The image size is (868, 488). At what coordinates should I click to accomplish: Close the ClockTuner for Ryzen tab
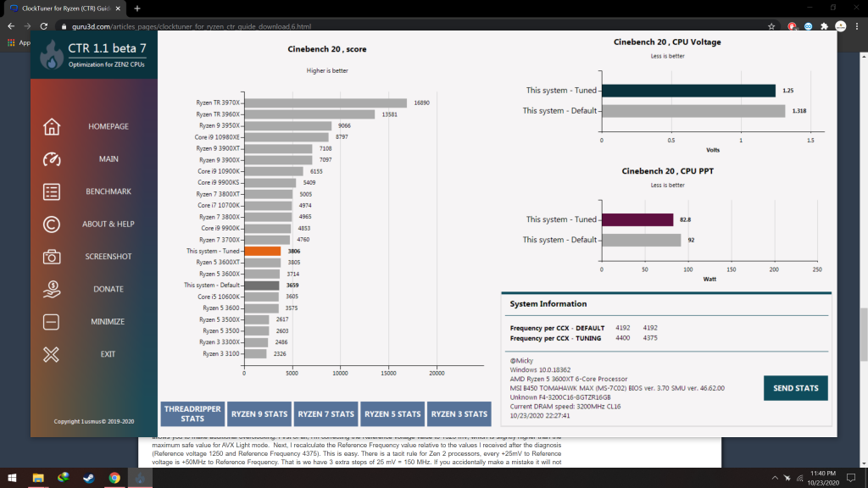[x=118, y=8]
